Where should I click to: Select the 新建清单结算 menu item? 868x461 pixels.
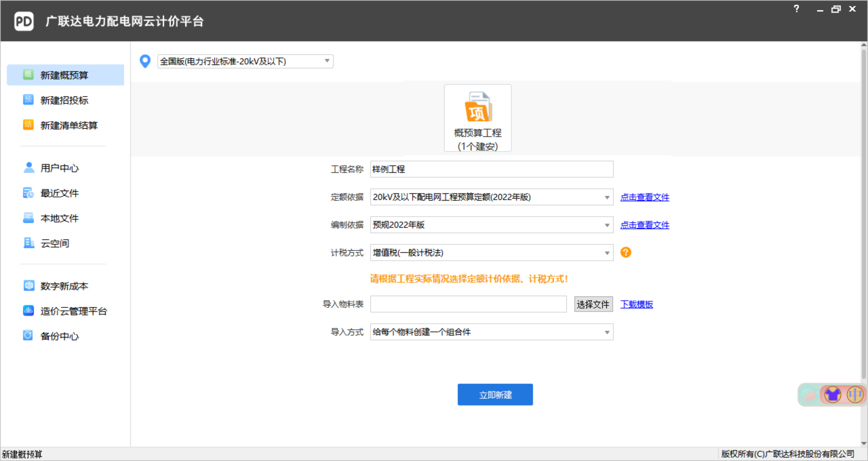pyautogui.click(x=69, y=126)
